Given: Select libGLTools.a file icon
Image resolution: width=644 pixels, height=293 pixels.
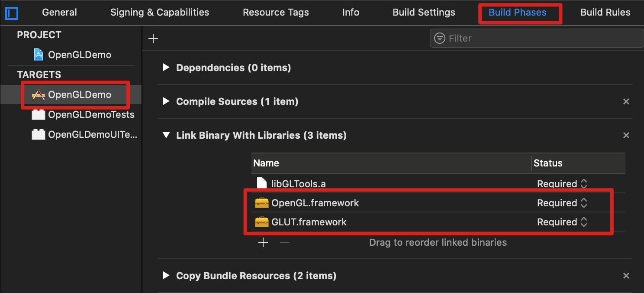Looking at the screenshot, I should tap(261, 183).
